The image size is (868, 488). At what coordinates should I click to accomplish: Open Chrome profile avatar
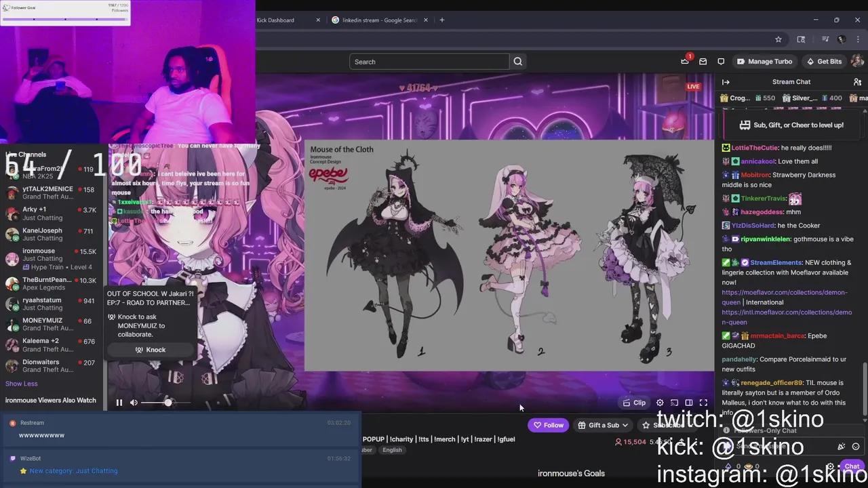click(x=842, y=39)
